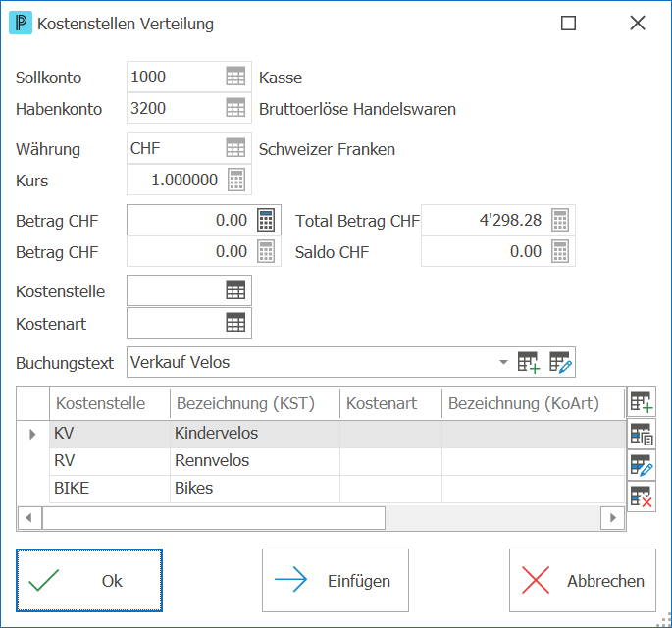Close the Kostenstellen Verteilung dialog
This screenshot has height=628, width=672.
[x=638, y=24]
